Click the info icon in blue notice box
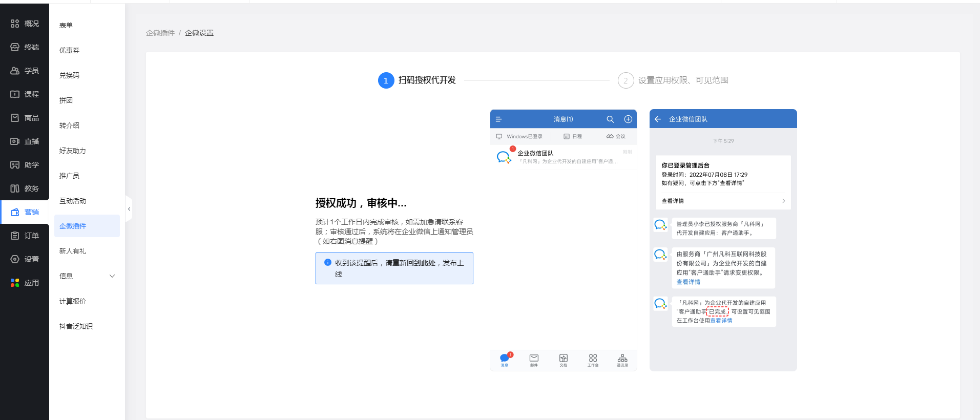980x420 pixels. (328, 262)
